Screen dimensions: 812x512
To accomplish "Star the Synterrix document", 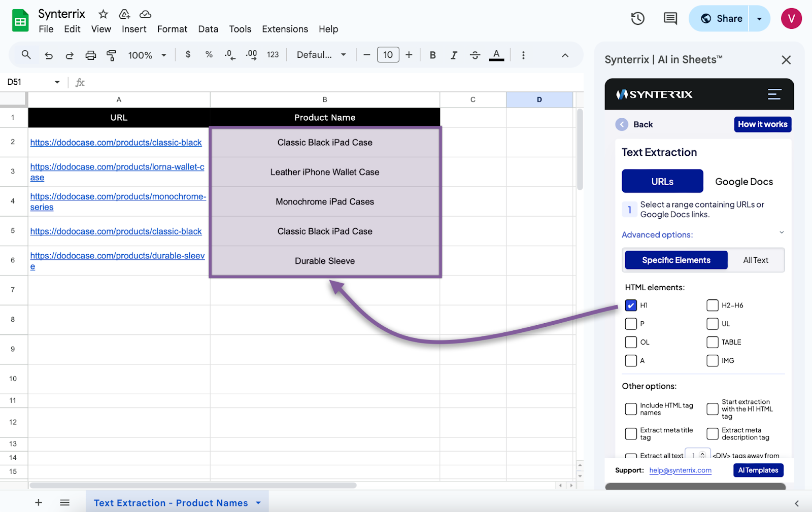I will (103, 14).
